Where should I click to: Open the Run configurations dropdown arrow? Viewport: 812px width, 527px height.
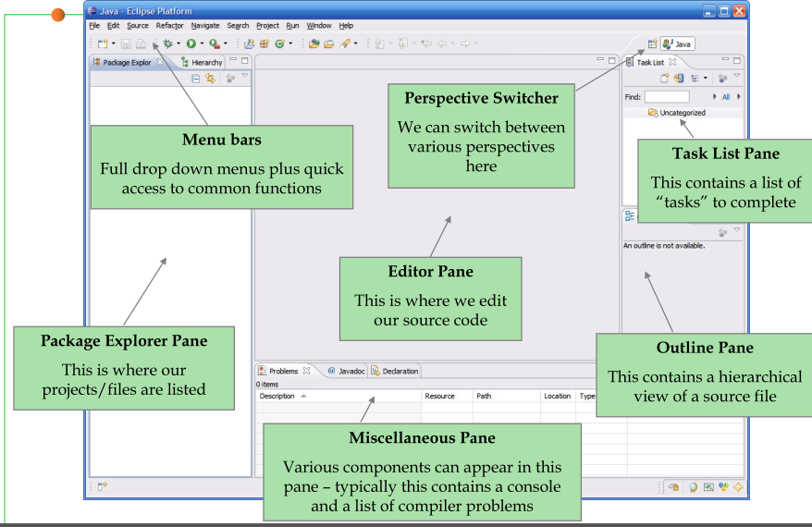[202, 43]
